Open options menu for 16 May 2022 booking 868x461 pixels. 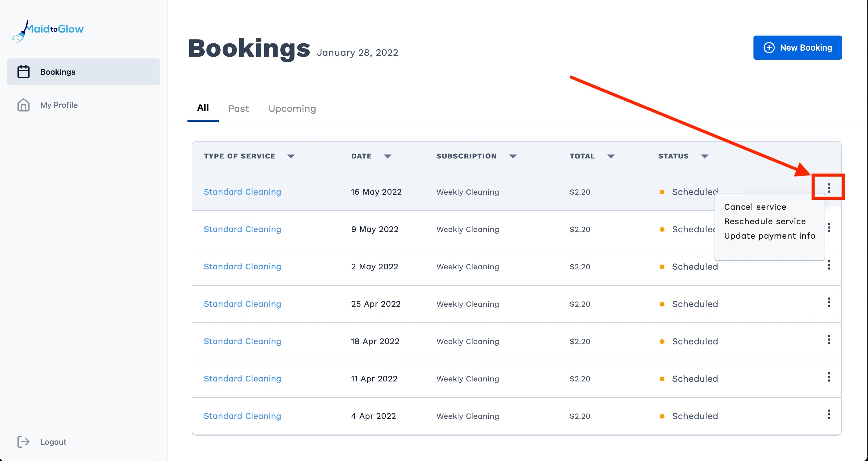(x=829, y=188)
